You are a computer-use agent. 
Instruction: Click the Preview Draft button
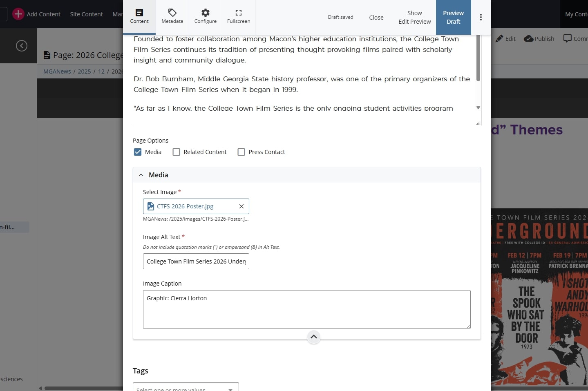453,17
